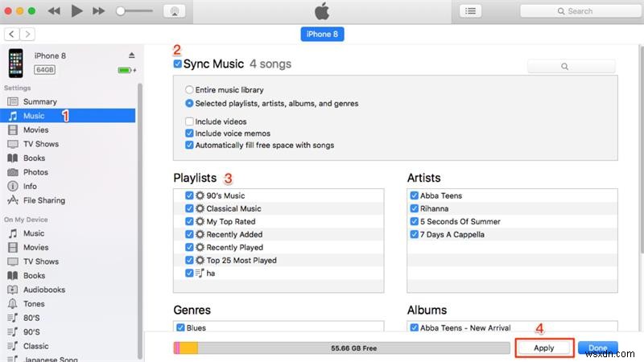Image resolution: width=644 pixels, height=362 pixels.
Task: Toggle Automatically fill free space checkbox
Action: pyautogui.click(x=189, y=145)
